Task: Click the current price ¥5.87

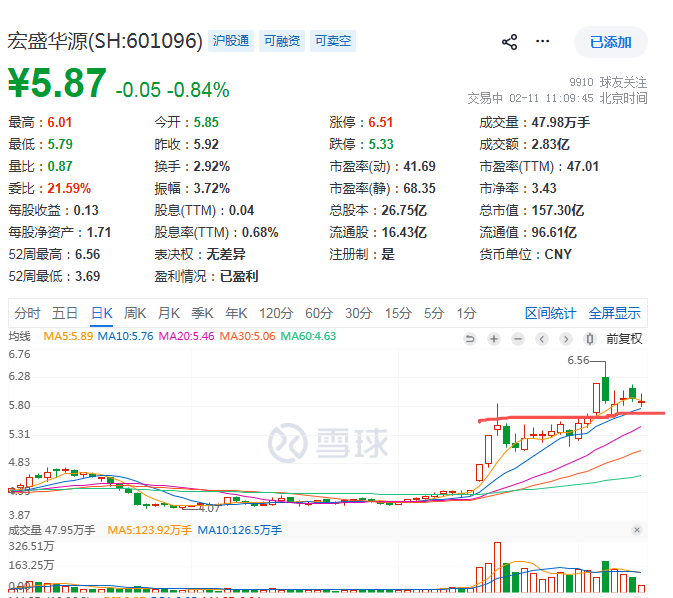Action: pos(57,84)
